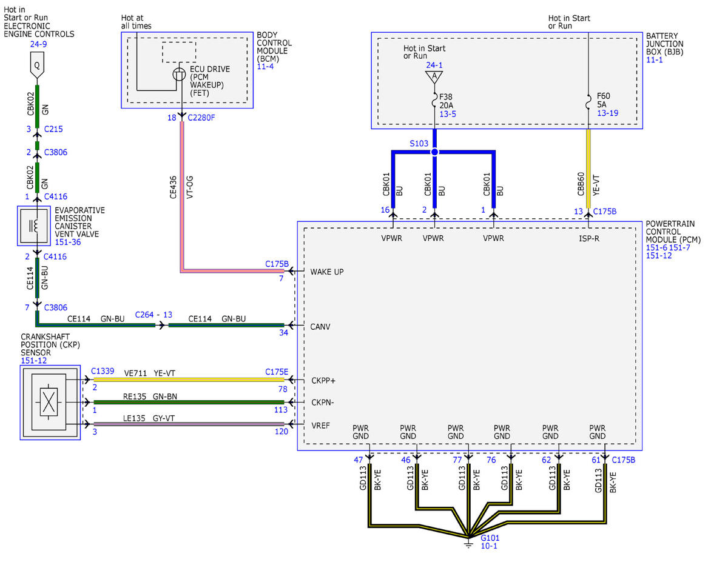Viewport: 728px width, 562px height.
Task: Click the CE436 wire label
Action: tap(174, 187)
